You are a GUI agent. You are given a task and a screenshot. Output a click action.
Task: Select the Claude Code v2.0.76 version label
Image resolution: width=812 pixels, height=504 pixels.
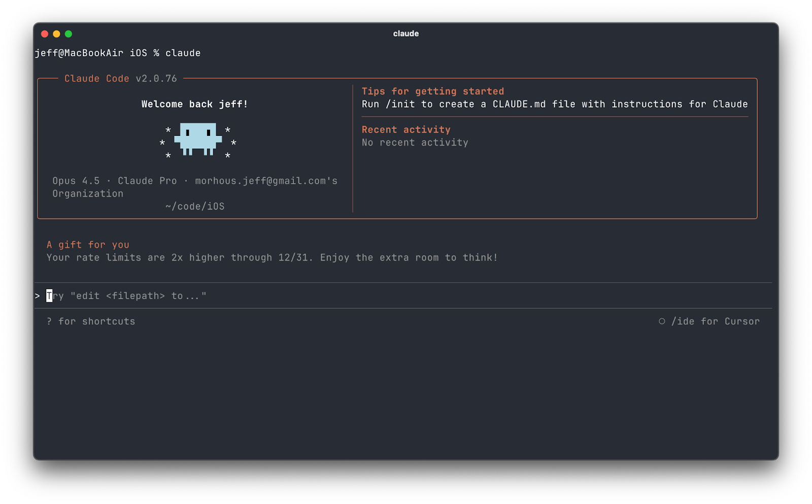pyautogui.click(x=120, y=78)
